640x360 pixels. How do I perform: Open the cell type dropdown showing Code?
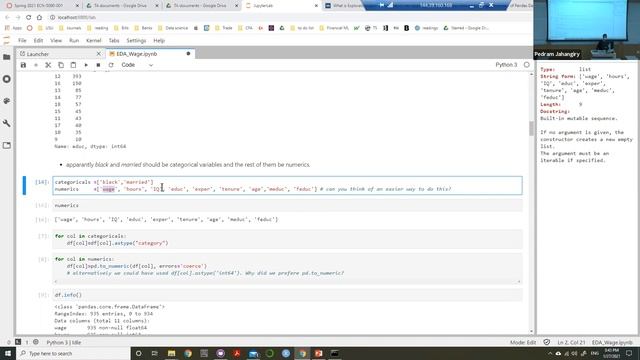pos(137,65)
